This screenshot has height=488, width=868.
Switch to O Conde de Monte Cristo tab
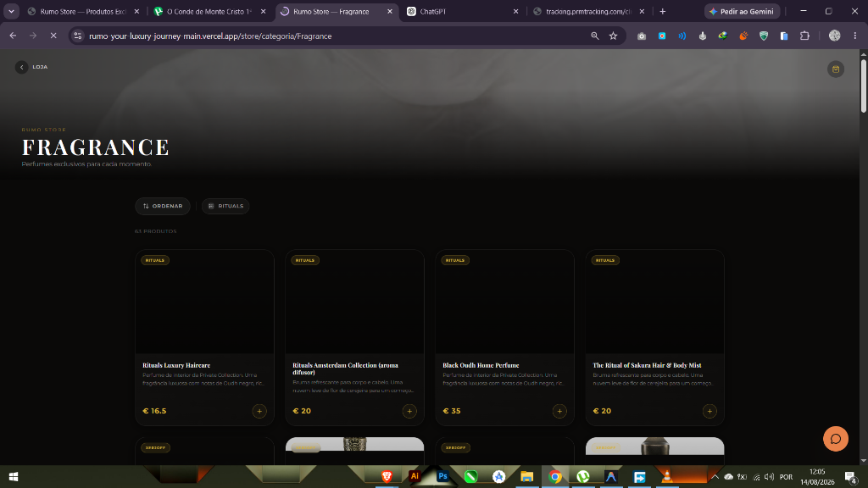click(x=209, y=11)
